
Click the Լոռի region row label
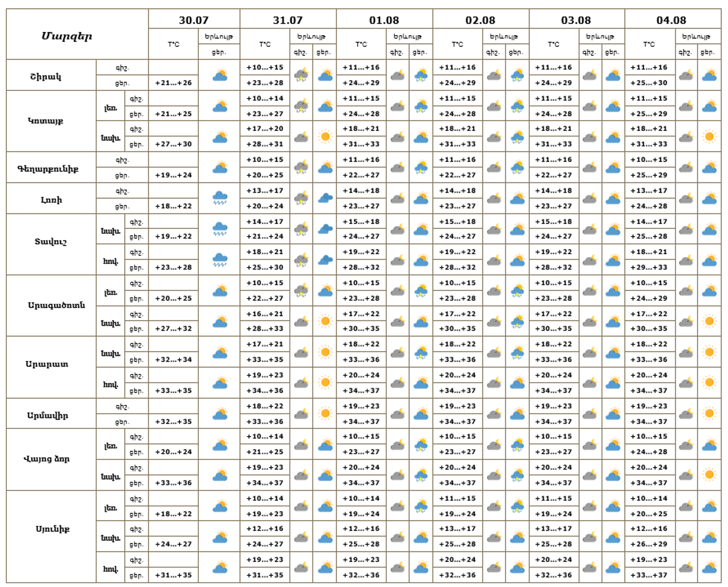click(x=51, y=200)
